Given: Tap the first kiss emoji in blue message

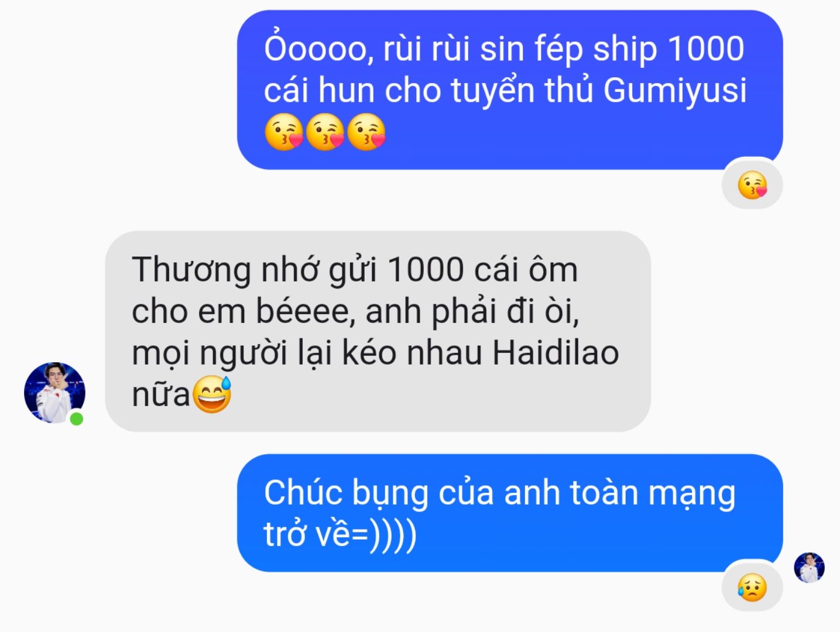Looking at the screenshot, I should tap(284, 132).
